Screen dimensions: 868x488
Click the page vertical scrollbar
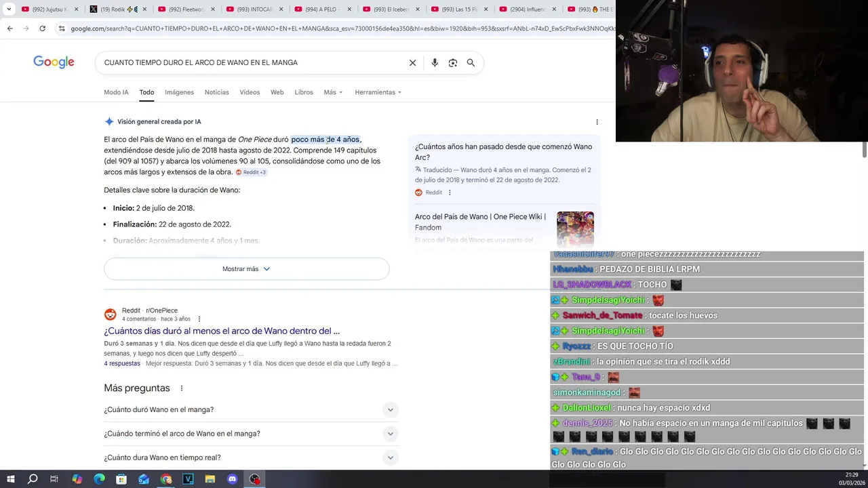pyautogui.click(x=865, y=150)
